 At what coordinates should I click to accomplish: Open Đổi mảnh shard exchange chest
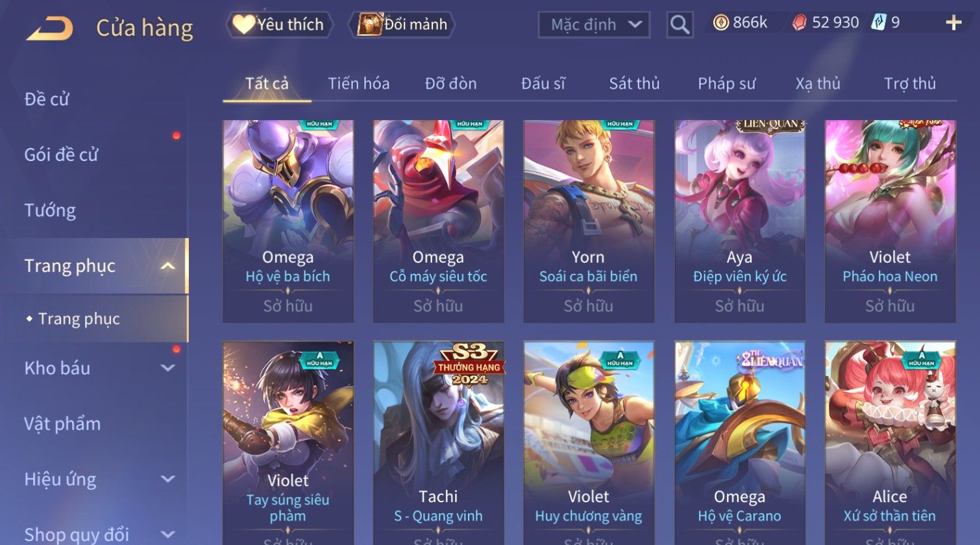pos(402,25)
